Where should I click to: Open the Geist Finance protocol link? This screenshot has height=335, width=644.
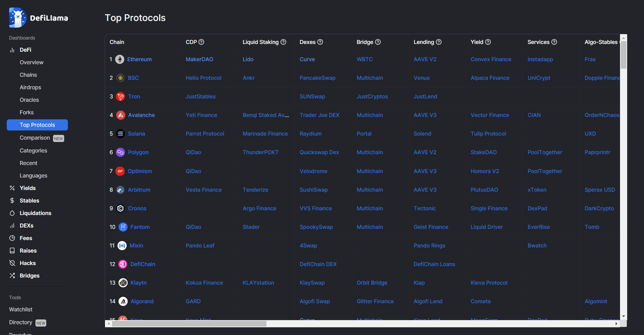[431, 227]
